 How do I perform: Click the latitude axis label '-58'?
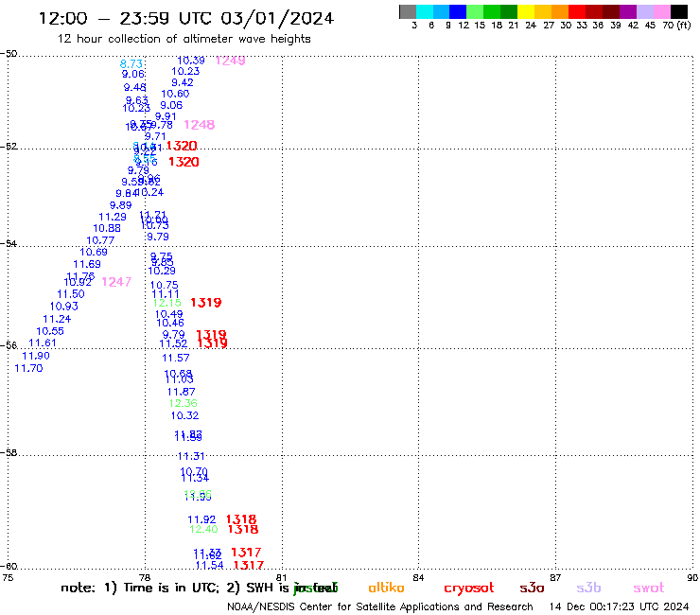pos(9,453)
